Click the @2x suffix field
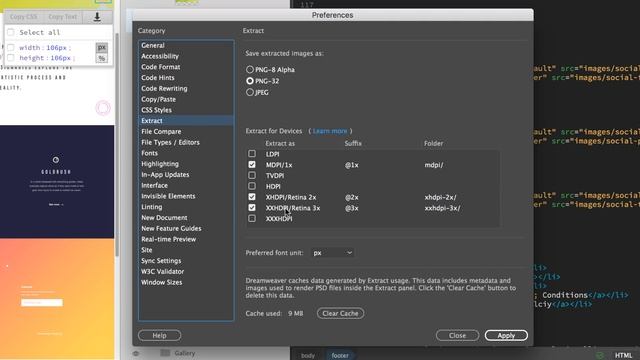The image size is (640, 360). [352, 197]
